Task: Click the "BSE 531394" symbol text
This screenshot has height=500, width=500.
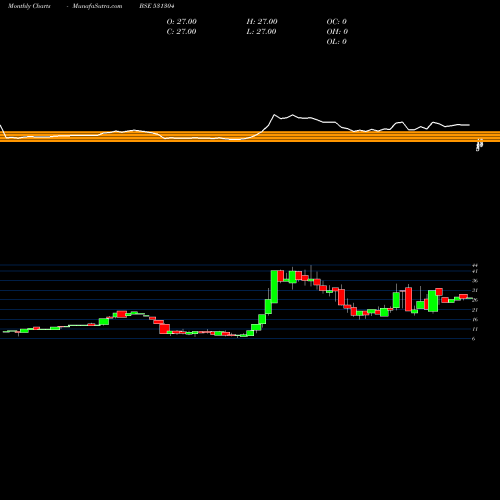Action: pos(157,6)
